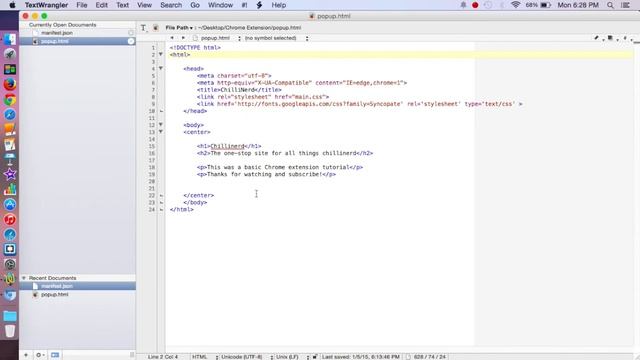Click the underlined word Chillinerd on line 15
The height and width of the screenshot is (360, 640).
pos(227,146)
